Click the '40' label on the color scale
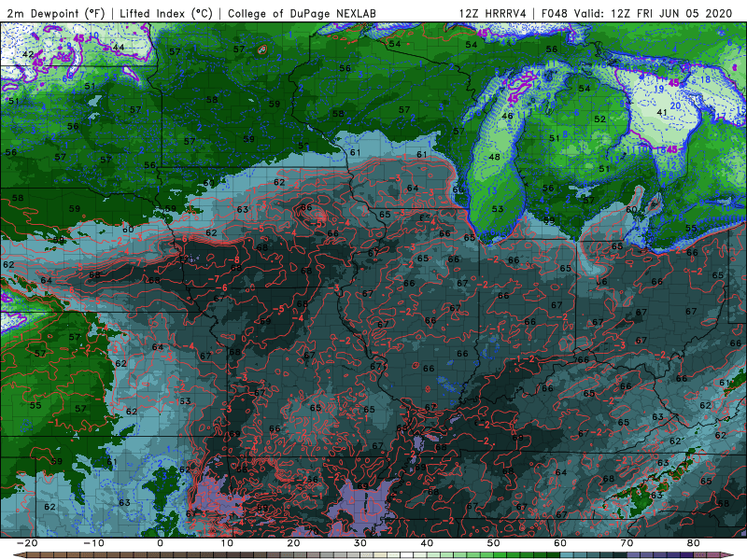 click(427, 543)
